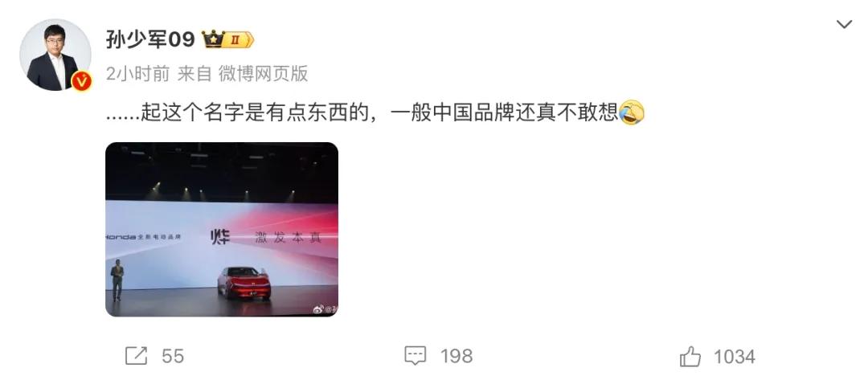
Task: Open the 微博网页版 source link
Action: tap(263, 74)
